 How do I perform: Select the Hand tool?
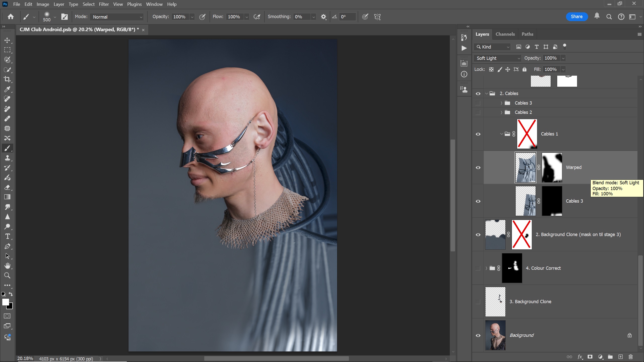[x=7, y=266]
